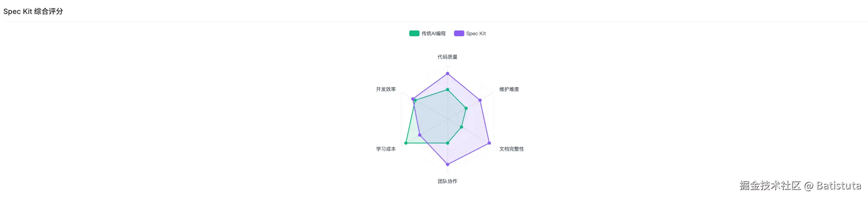Screen dimensions: 868x198
Task: Click green data point on 文档完整性 axis
Action: pyautogui.click(x=462, y=127)
